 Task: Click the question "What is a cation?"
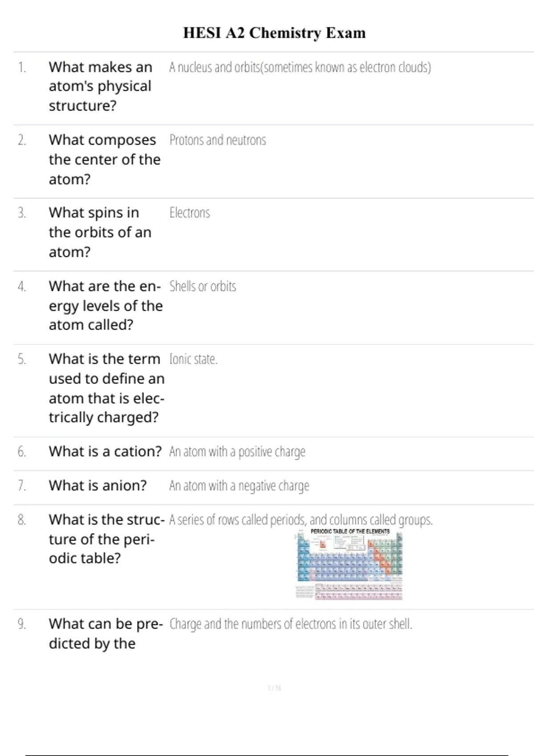pos(105,451)
